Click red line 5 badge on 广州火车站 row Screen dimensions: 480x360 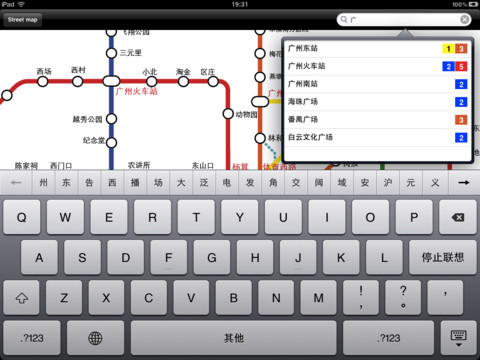click(x=461, y=66)
